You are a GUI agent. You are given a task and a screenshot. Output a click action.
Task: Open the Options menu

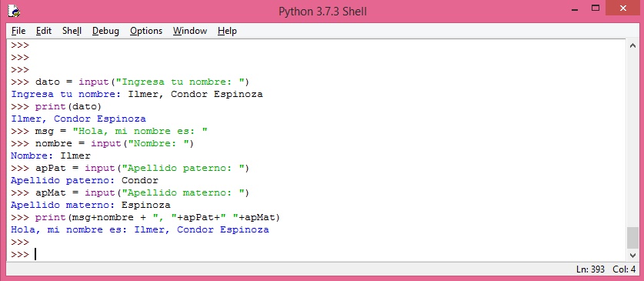(146, 31)
